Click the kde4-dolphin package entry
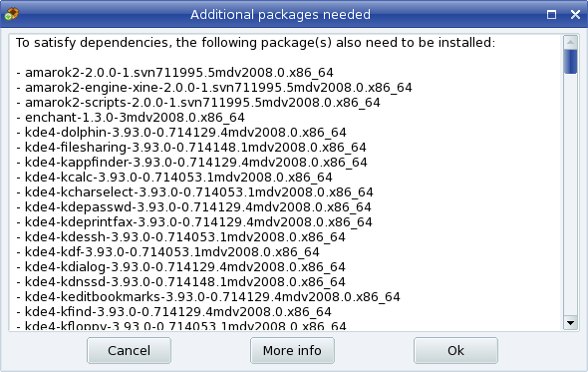Screen dimensions: 588x372 click(x=181, y=133)
